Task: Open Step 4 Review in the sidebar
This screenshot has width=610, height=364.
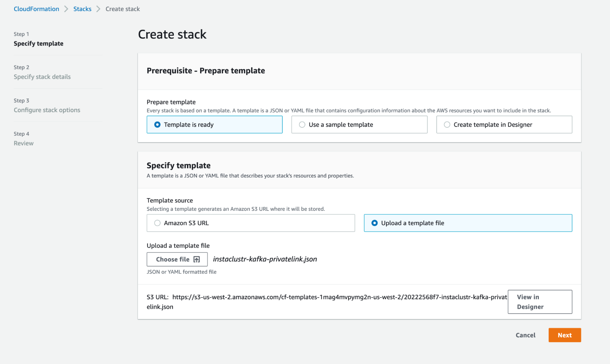Action: pyautogui.click(x=23, y=143)
